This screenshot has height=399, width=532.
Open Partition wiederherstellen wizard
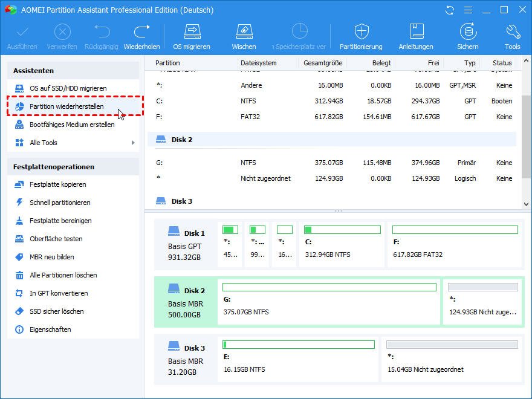tap(66, 106)
